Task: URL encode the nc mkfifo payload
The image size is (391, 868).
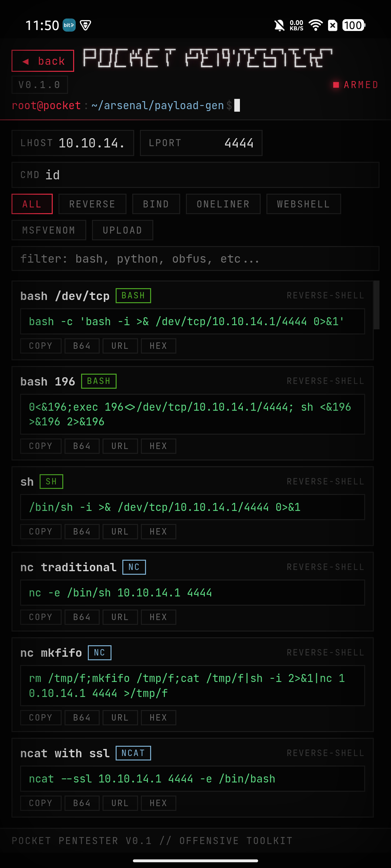Action: point(120,717)
